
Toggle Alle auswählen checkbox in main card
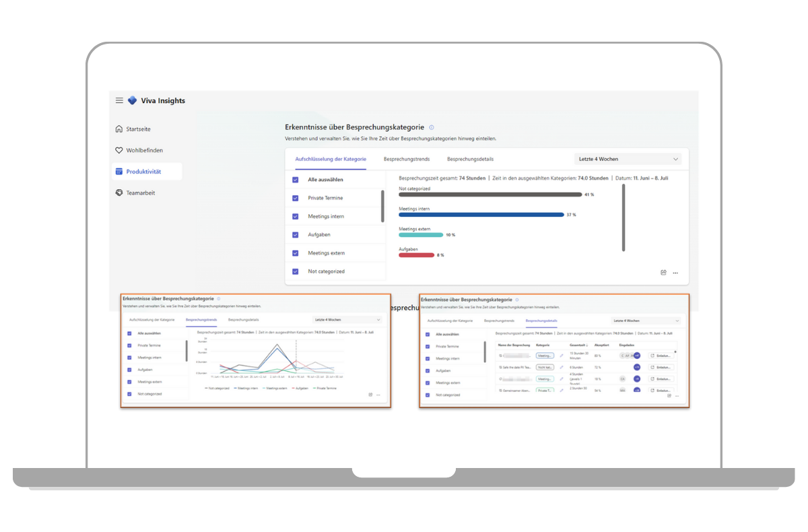296,180
